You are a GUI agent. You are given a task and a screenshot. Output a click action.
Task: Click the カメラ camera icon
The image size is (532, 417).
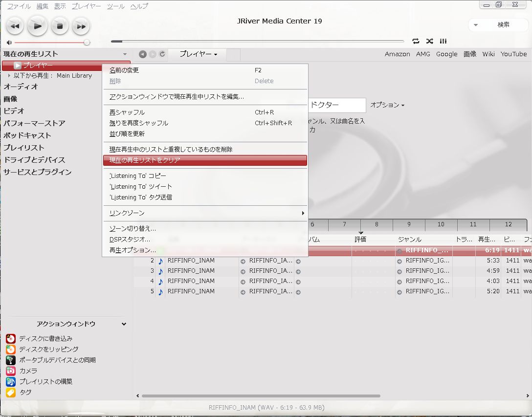(11, 371)
